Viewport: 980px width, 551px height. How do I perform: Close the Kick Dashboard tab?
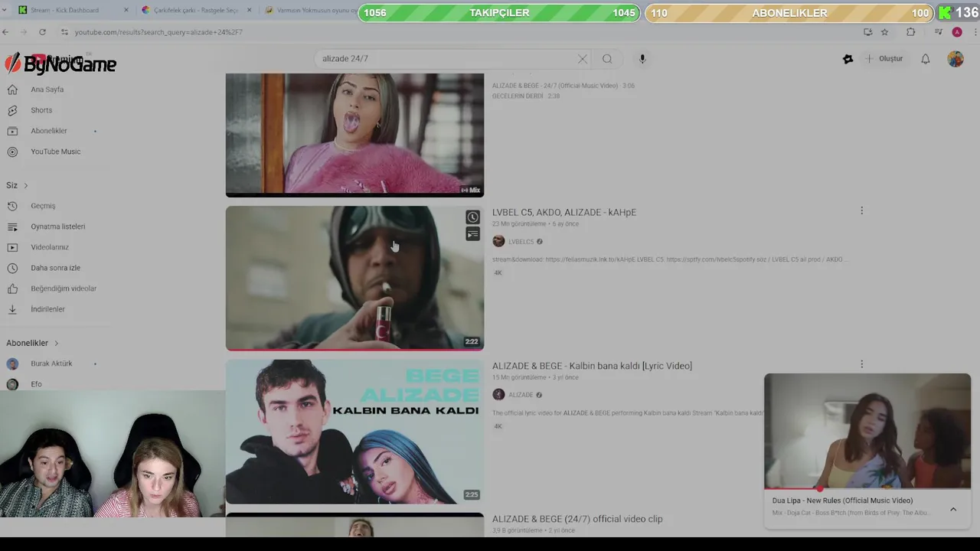coord(126,11)
